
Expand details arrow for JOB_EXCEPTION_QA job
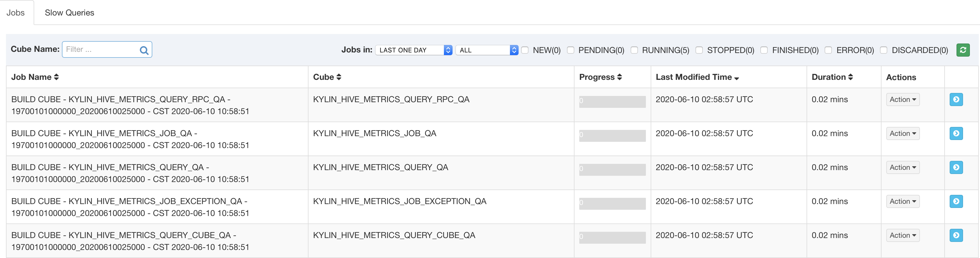tap(956, 201)
